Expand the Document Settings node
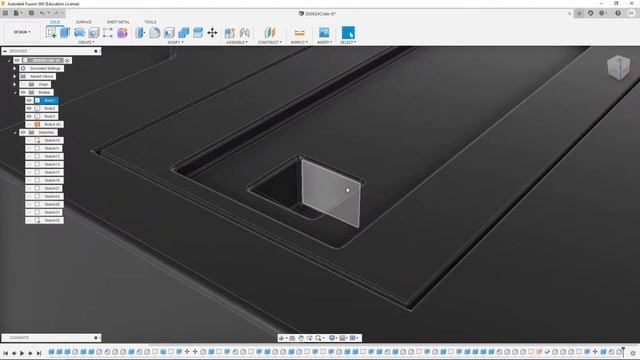The image size is (640, 360). [x=15, y=69]
